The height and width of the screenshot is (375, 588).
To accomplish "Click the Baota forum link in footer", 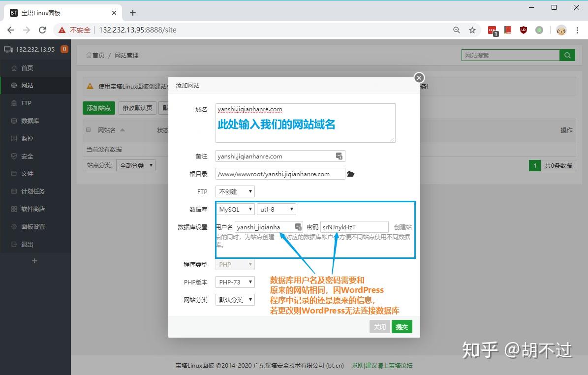I will click(x=382, y=366).
